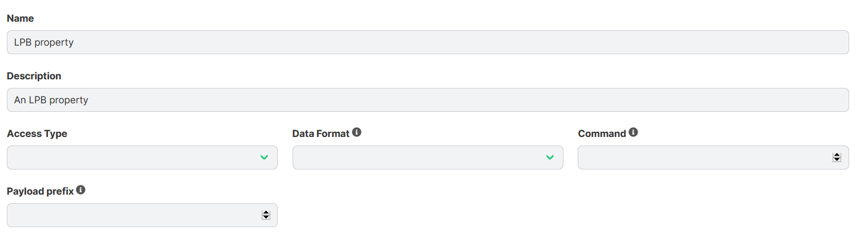Click the green chevron in Data Format
Image resolution: width=868 pixels, height=234 pixels.
(x=550, y=158)
